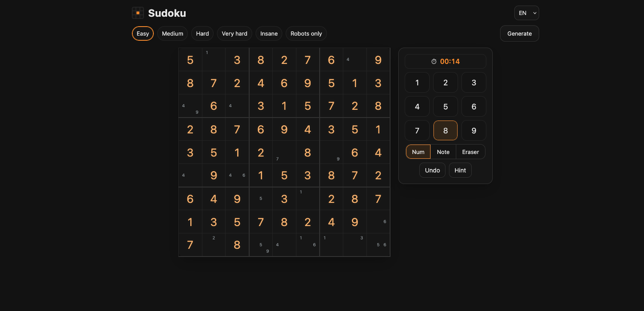Undo the last move
The width and height of the screenshot is (644, 311).
[x=432, y=170]
